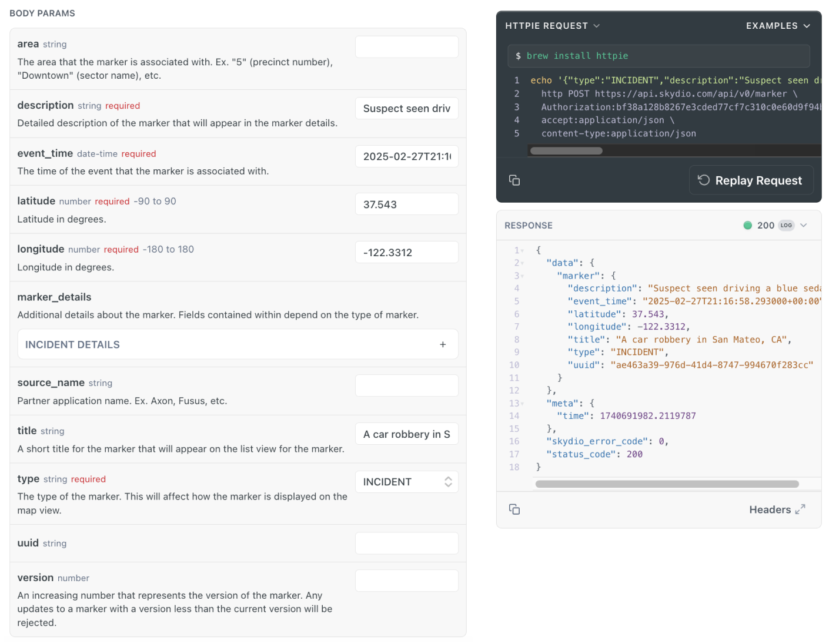Copy the response JSON body
This screenshot has height=644, width=829.
pyautogui.click(x=514, y=509)
